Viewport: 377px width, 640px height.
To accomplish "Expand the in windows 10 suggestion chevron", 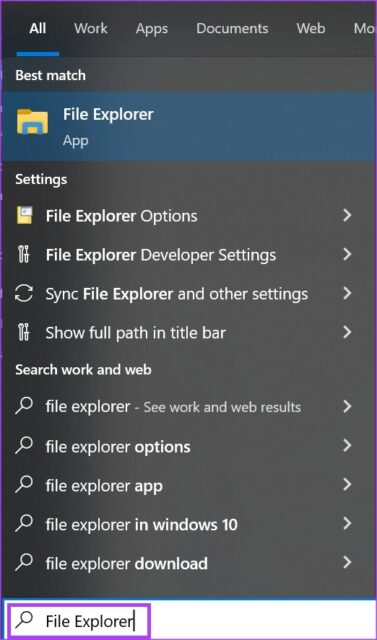I will pyautogui.click(x=347, y=523).
